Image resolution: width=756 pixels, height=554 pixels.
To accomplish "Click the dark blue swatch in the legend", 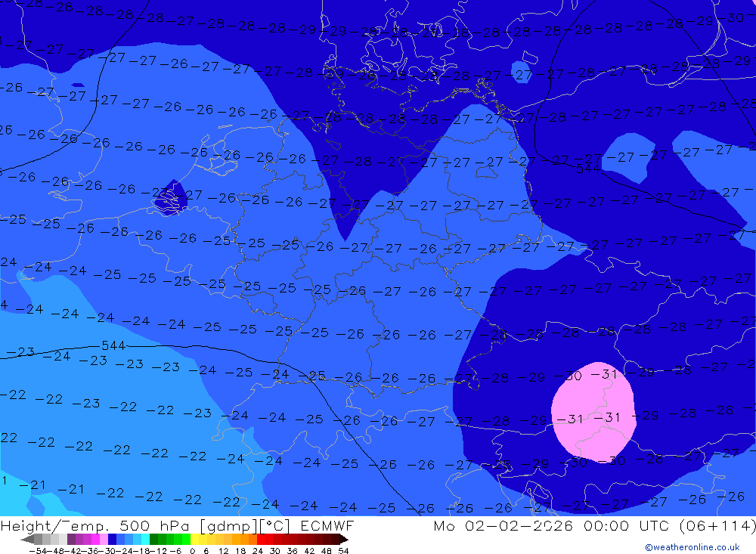I will pyautogui.click(x=112, y=539).
